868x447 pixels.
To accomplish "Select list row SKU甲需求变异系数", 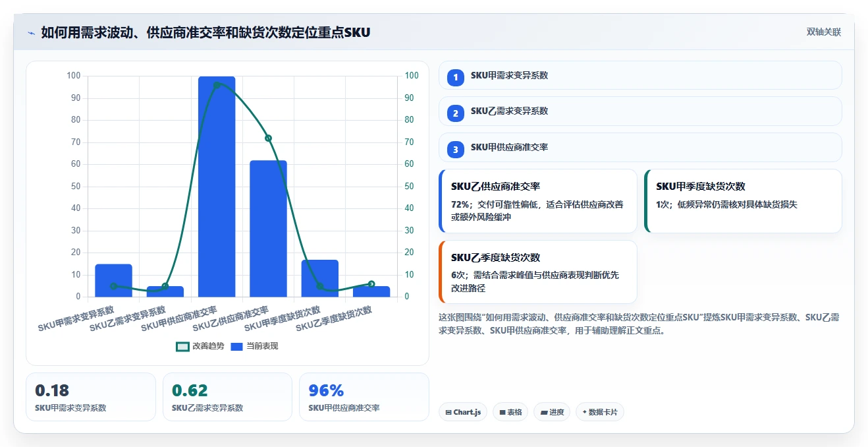I will point(640,75).
